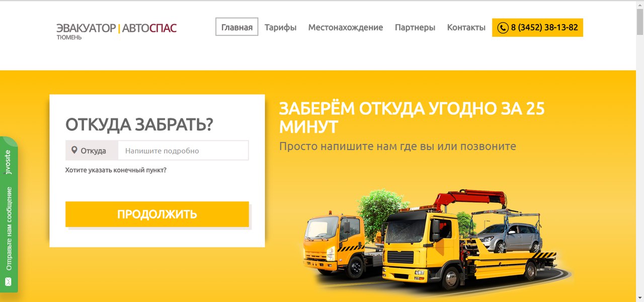Navigate to the Контакты page
The width and height of the screenshot is (644, 302).
[x=466, y=27]
